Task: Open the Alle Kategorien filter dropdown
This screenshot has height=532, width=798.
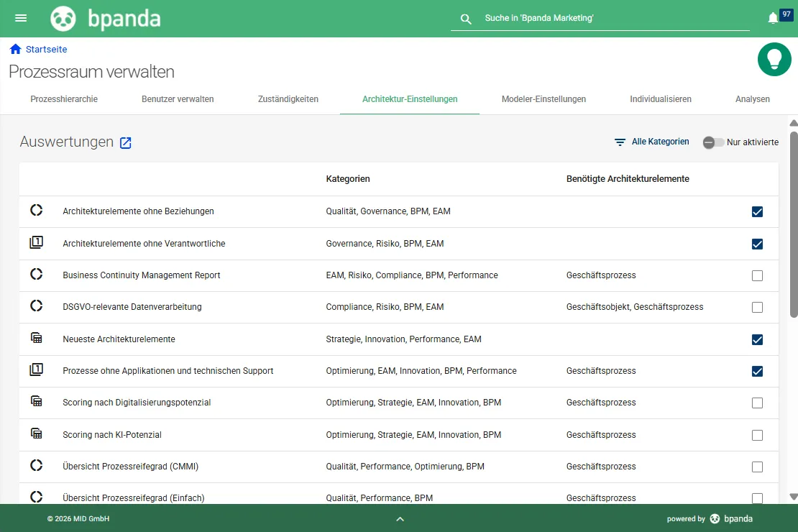Action: coord(651,142)
